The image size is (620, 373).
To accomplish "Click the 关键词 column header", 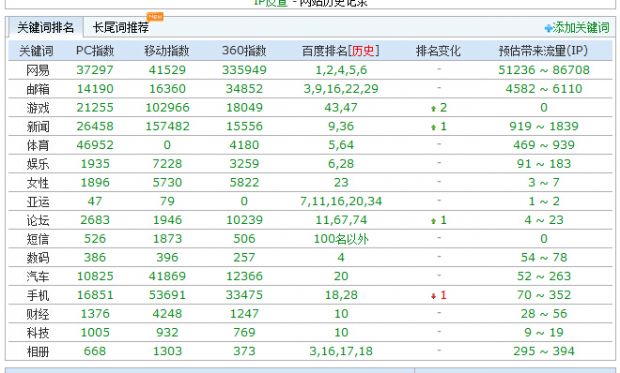I will coord(36,51).
